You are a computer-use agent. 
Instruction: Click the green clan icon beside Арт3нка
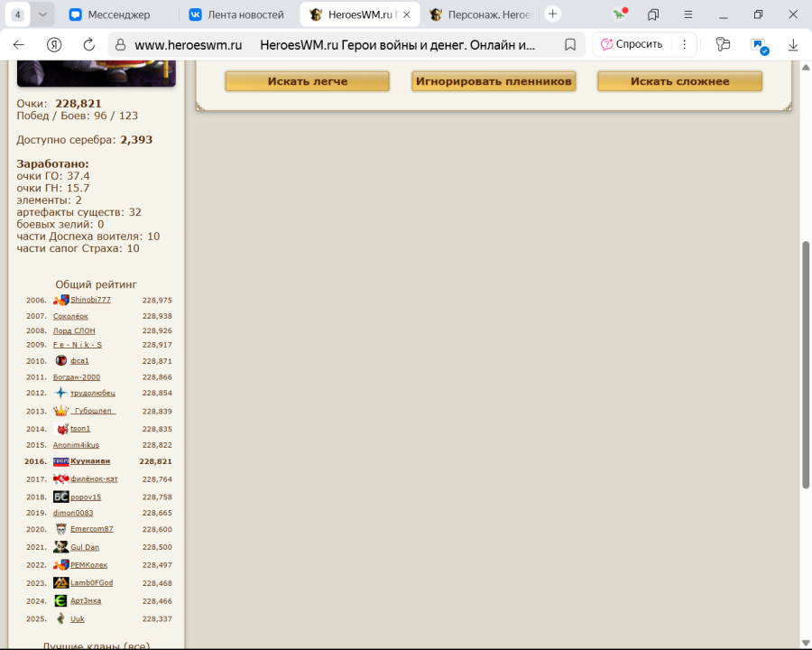click(x=60, y=600)
